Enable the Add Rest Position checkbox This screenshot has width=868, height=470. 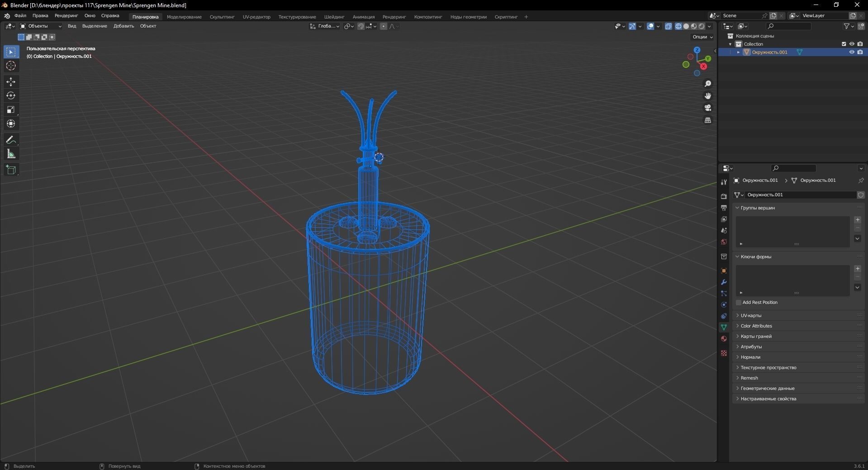click(x=739, y=302)
